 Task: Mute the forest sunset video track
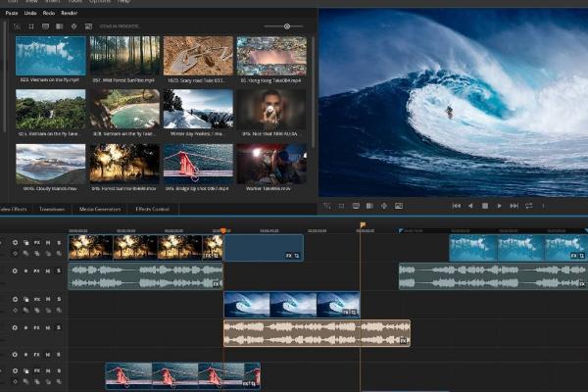coord(48,243)
